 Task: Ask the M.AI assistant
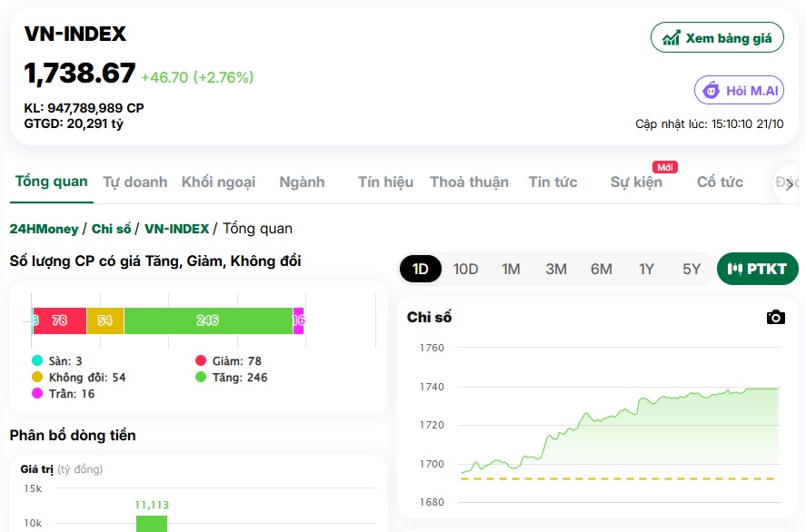point(739,91)
